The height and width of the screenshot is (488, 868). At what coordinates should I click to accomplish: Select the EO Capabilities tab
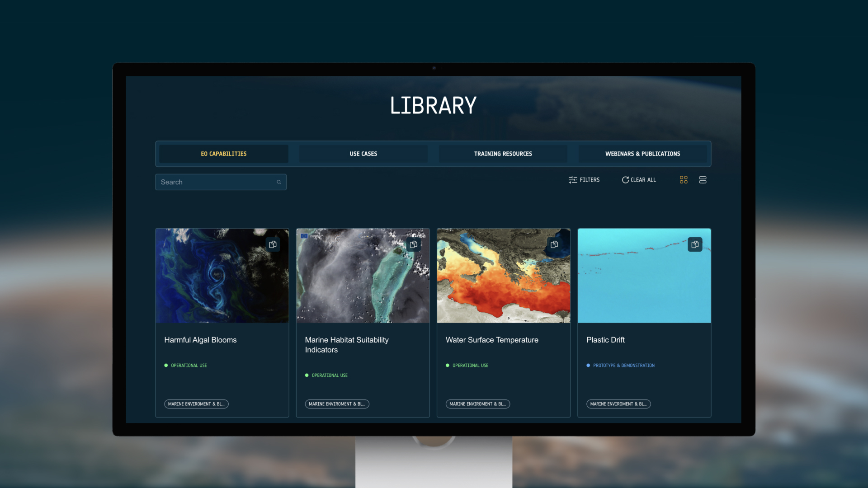click(x=224, y=154)
